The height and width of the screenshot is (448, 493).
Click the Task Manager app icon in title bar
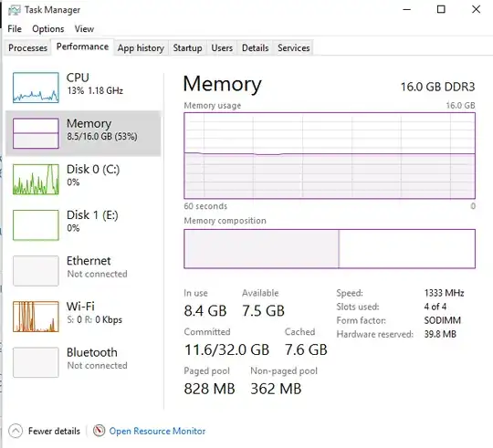pos(14,10)
